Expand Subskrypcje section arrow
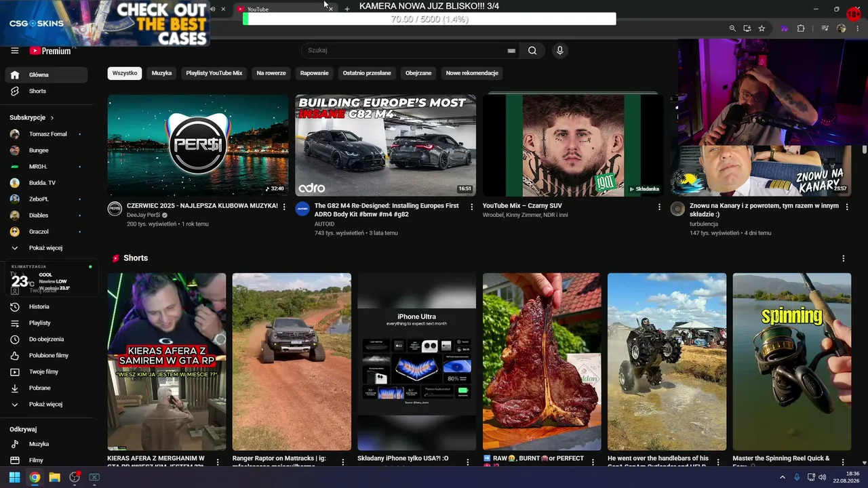This screenshot has width=868, height=488. click(52, 118)
